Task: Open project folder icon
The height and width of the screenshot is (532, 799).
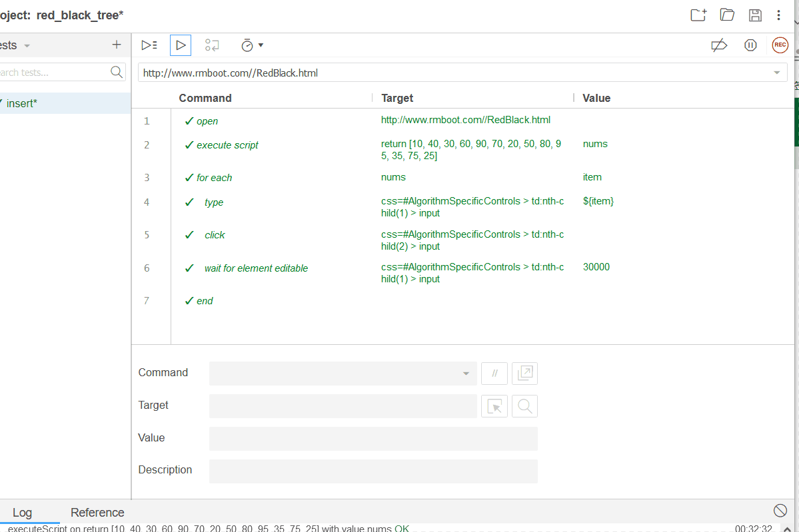Action: (727, 15)
